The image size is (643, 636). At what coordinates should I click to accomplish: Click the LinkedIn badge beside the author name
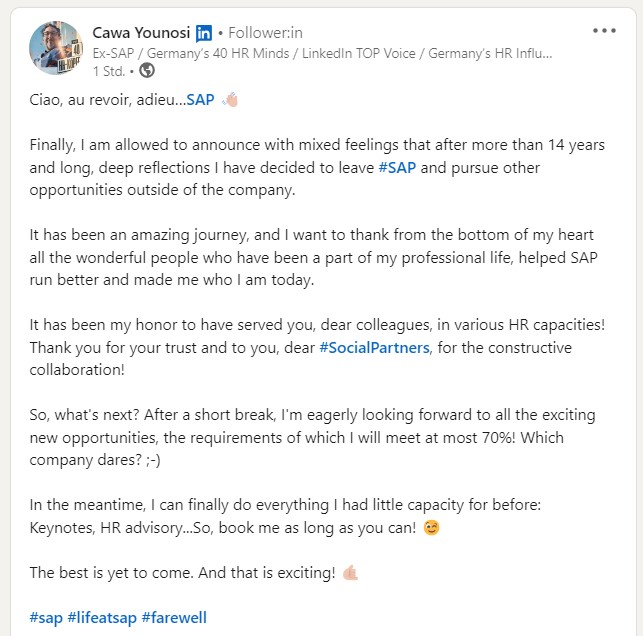tap(204, 33)
